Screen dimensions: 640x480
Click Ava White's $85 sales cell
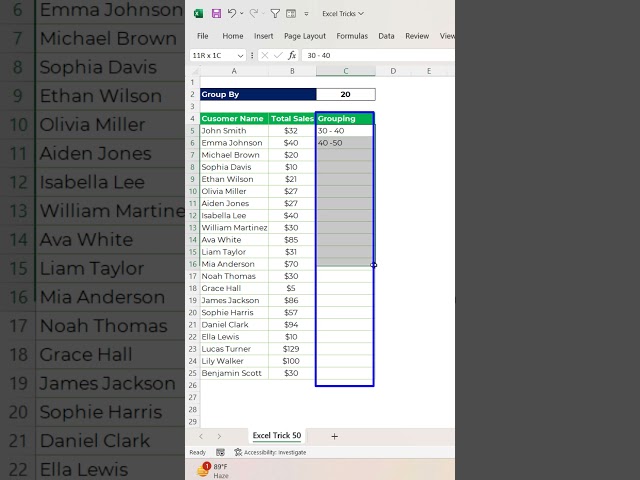292,240
